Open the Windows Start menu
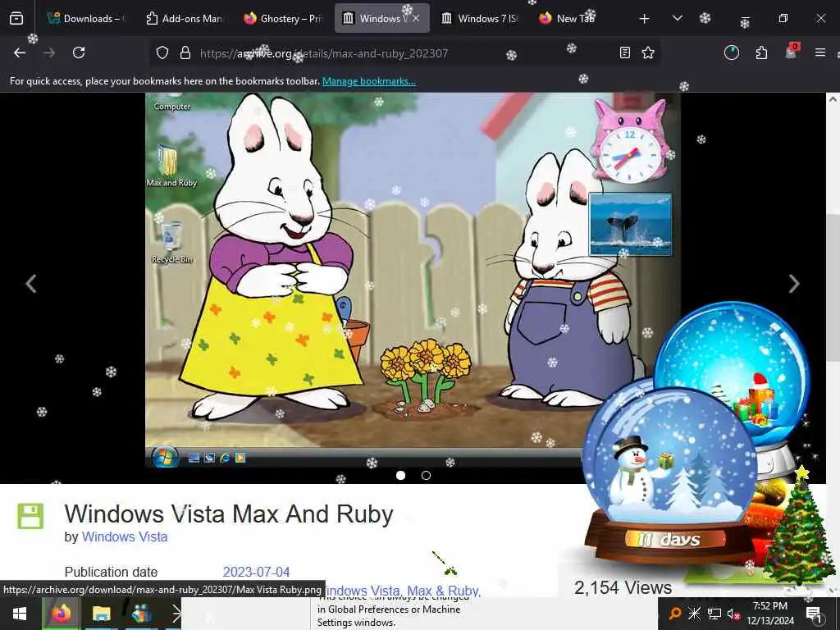 click(x=20, y=614)
